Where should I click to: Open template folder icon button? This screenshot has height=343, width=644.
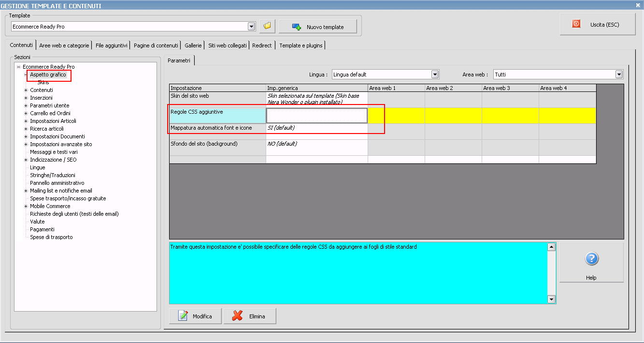pos(267,26)
